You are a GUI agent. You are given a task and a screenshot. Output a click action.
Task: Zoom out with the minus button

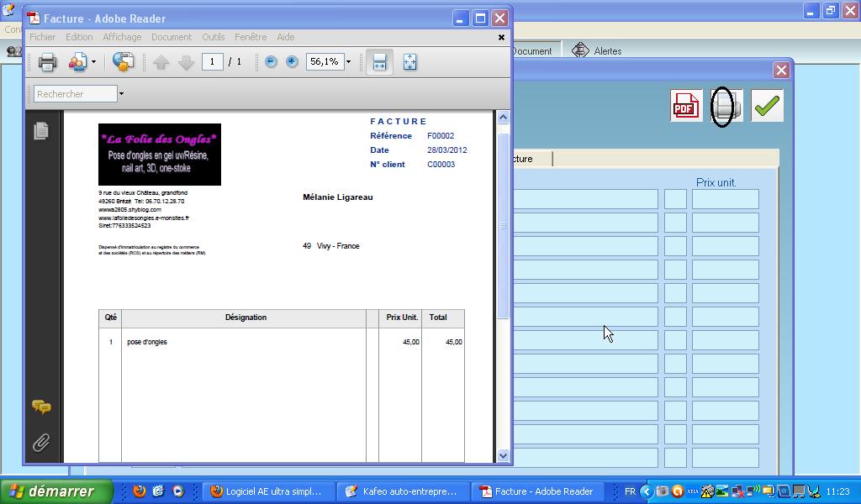pos(271,62)
